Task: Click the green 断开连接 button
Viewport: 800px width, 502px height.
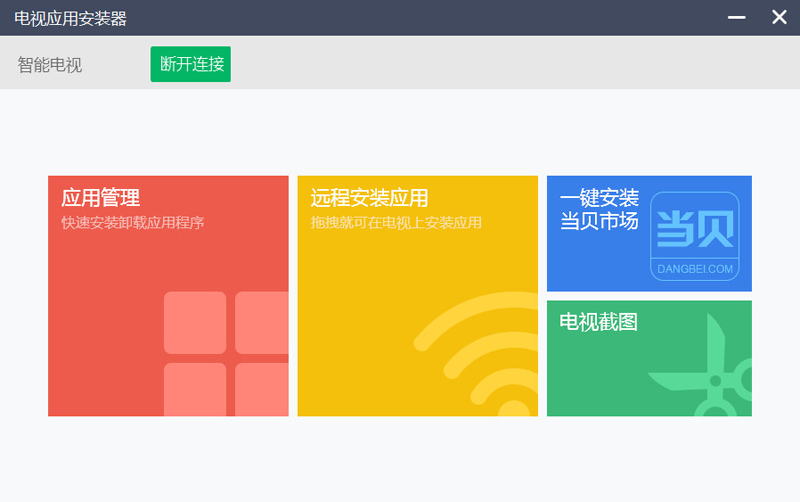Action: click(190, 64)
